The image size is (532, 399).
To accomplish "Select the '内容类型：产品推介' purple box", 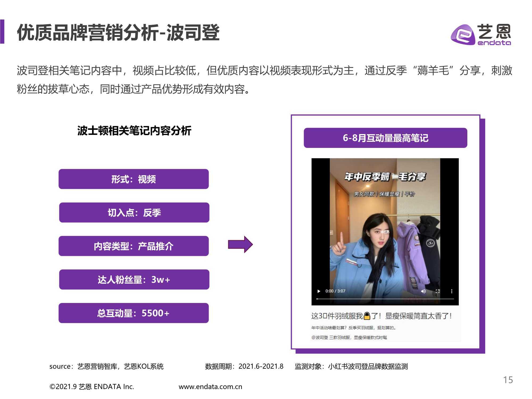I will tap(134, 246).
